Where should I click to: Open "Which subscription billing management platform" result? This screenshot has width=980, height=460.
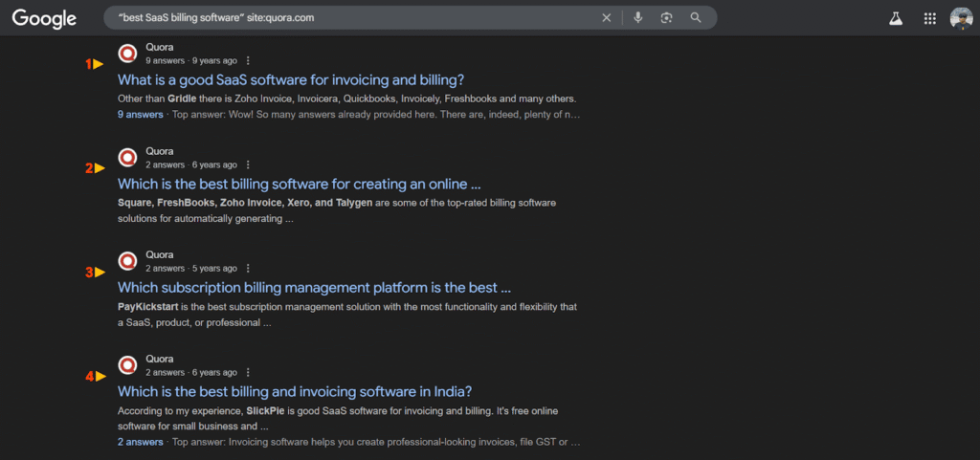[314, 287]
